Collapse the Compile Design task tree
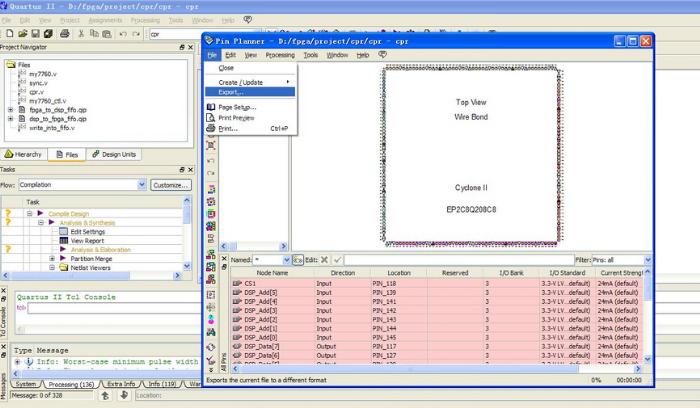The width and height of the screenshot is (700, 408). click(x=27, y=213)
